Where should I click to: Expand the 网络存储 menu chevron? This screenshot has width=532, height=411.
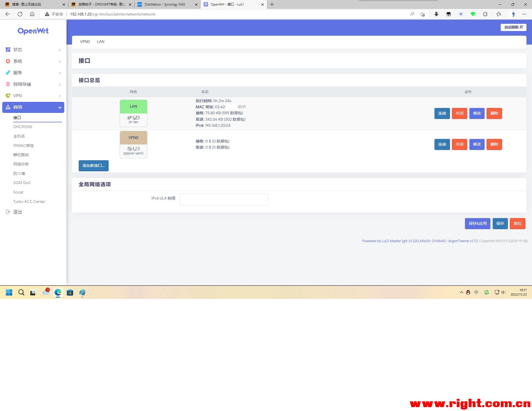(60, 84)
